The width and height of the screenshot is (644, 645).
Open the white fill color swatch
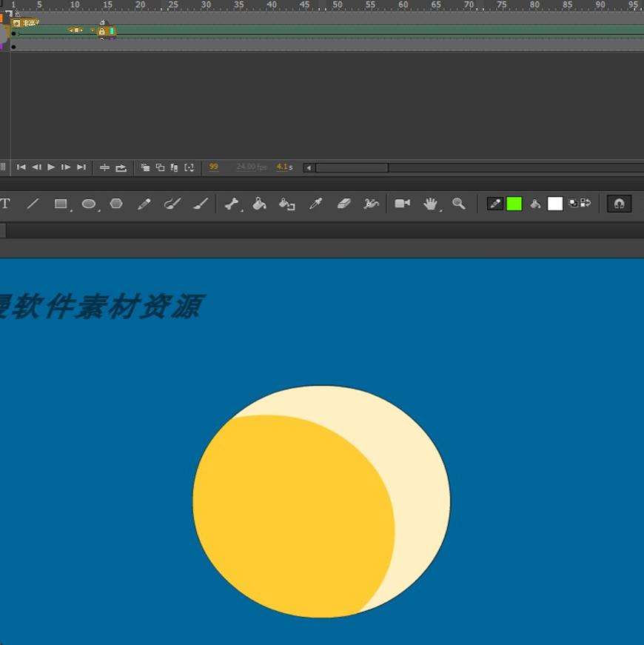click(555, 204)
